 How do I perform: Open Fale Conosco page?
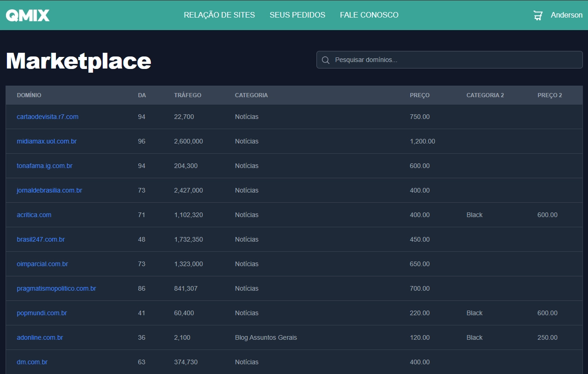(x=369, y=15)
